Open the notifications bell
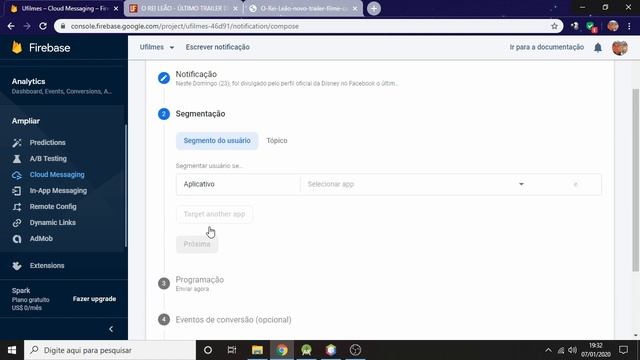 pos(598,48)
